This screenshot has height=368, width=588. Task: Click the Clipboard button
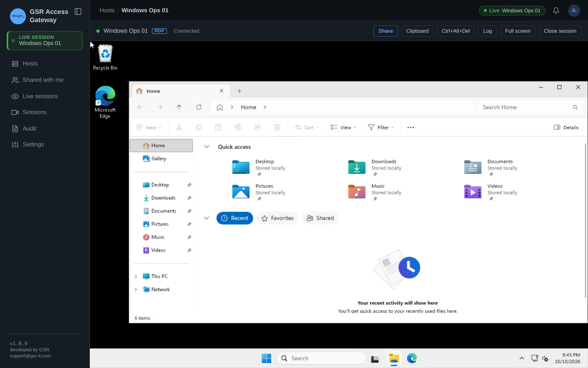pos(417,31)
